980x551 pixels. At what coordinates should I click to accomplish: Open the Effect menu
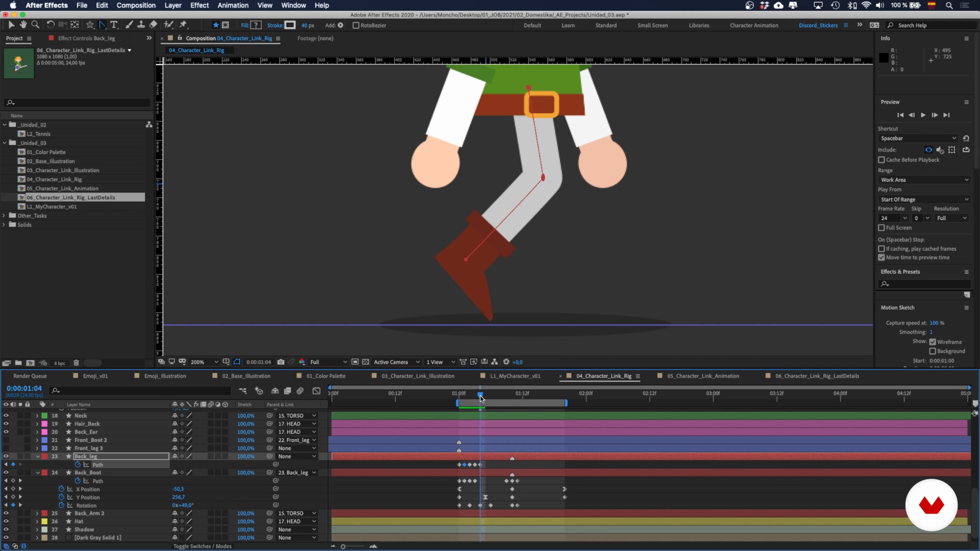coord(199,5)
